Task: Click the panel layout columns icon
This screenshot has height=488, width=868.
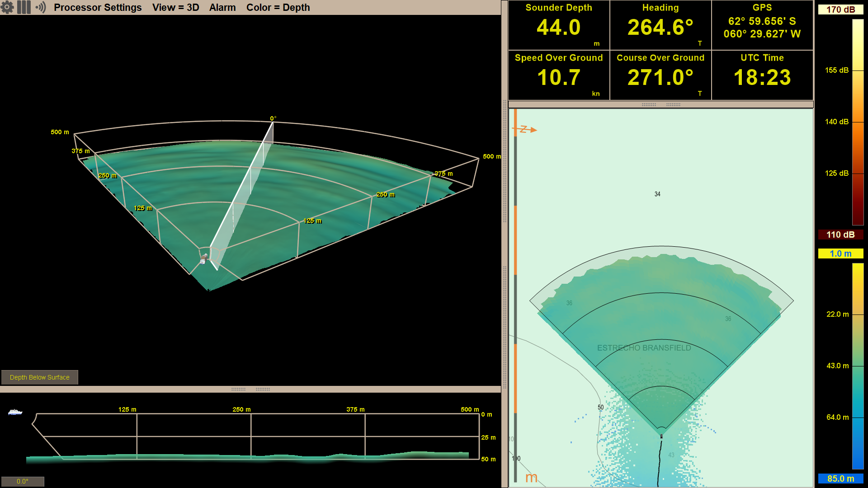Action: tap(24, 7)
